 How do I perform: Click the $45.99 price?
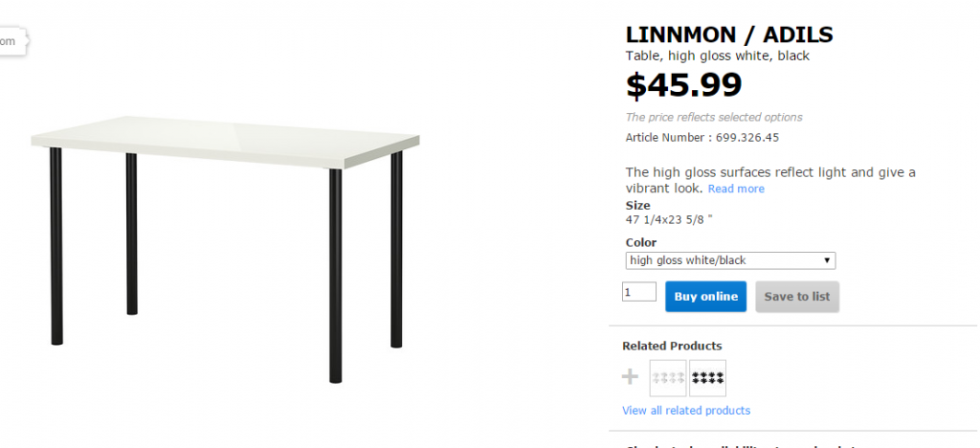click(x=683, y=85)
